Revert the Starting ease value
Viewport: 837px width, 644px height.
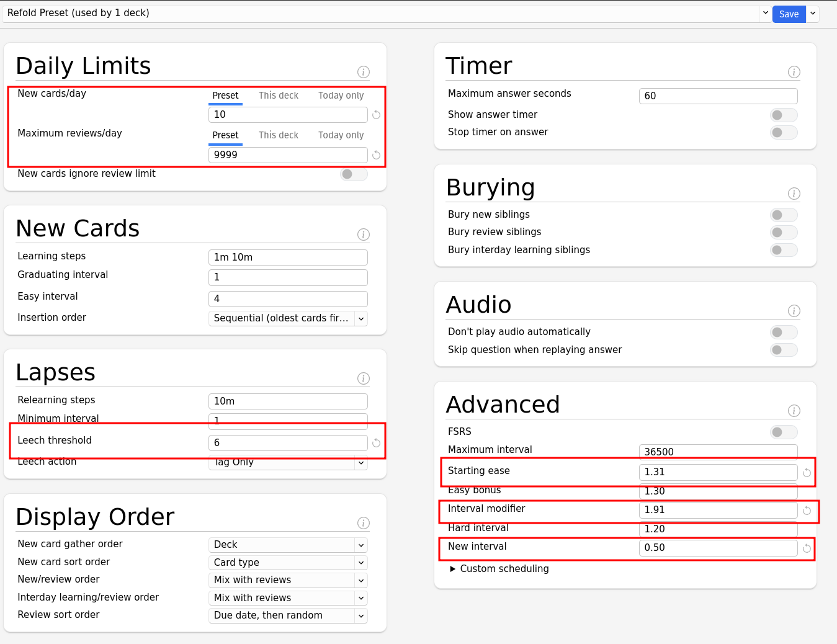(x=807, y=472)
